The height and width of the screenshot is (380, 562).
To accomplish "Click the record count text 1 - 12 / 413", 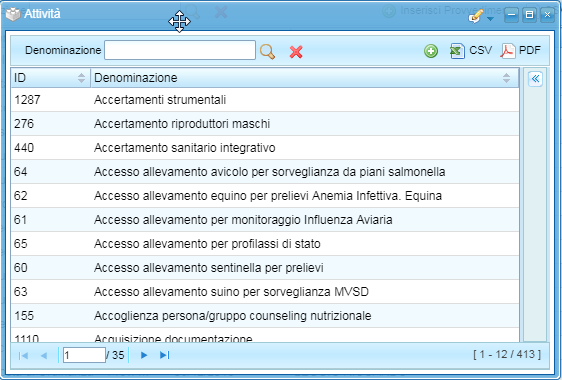I will click(507, 355).
